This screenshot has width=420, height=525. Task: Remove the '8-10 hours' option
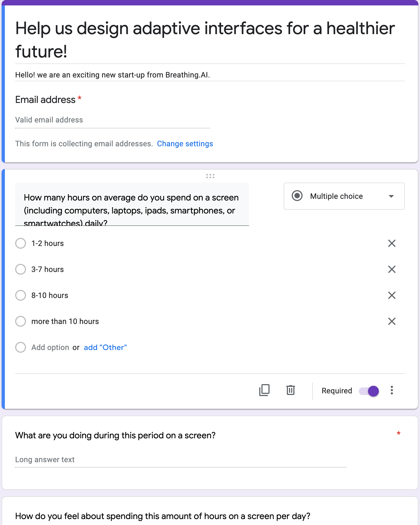[x=392, y=295]
